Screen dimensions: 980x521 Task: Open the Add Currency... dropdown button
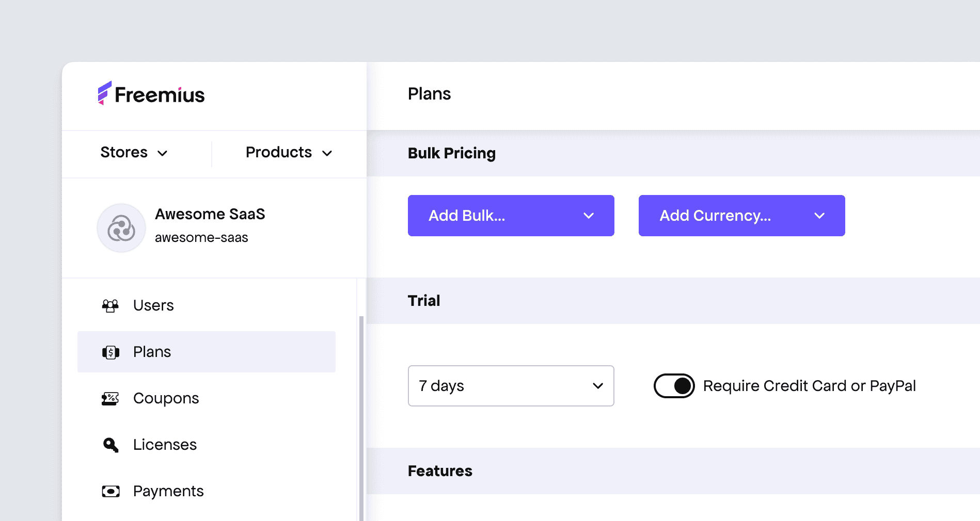(742, 216)
